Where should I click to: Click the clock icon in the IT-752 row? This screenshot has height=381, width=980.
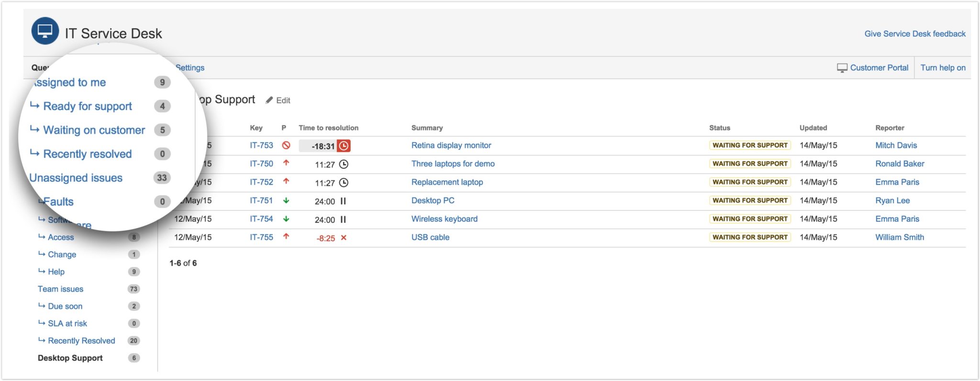click(x=344, y=182)
